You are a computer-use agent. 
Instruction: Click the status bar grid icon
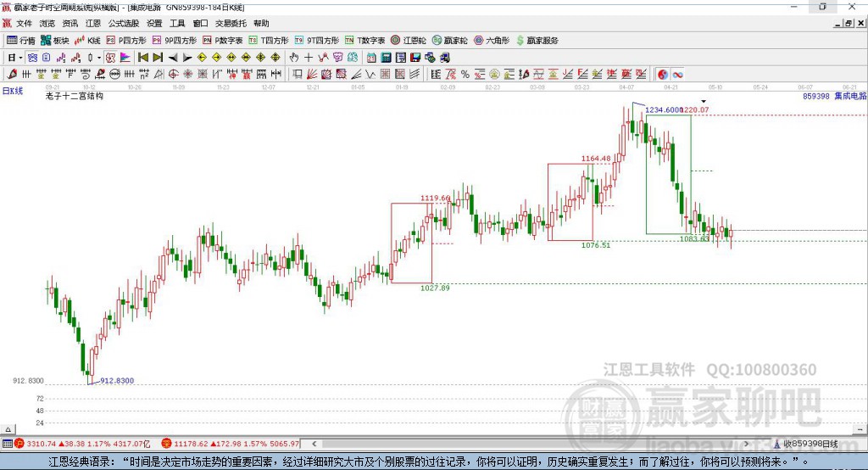[x=7, y=444]
